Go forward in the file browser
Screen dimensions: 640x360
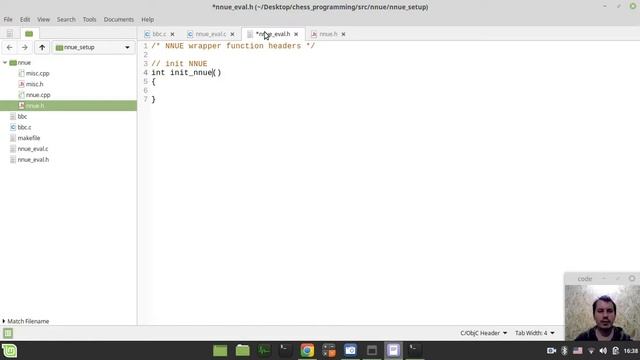pos(24,47)
